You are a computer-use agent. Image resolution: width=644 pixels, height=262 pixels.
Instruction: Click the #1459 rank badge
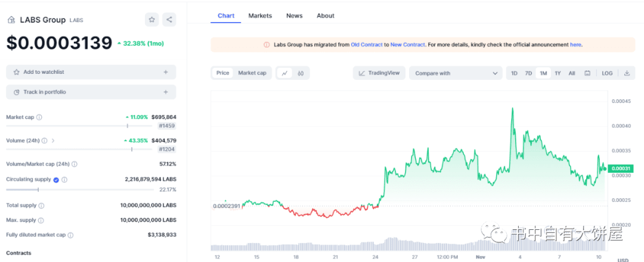coord(167,126)
